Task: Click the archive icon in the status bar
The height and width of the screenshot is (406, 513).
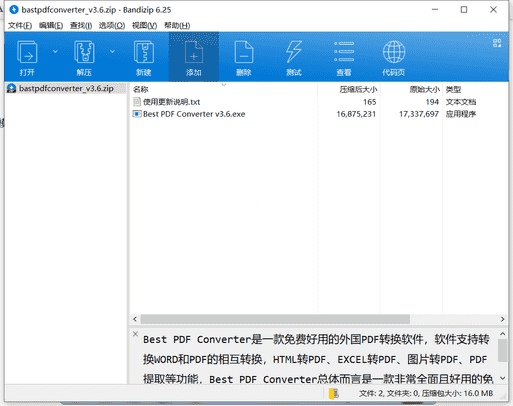Action: coord(333,394)
